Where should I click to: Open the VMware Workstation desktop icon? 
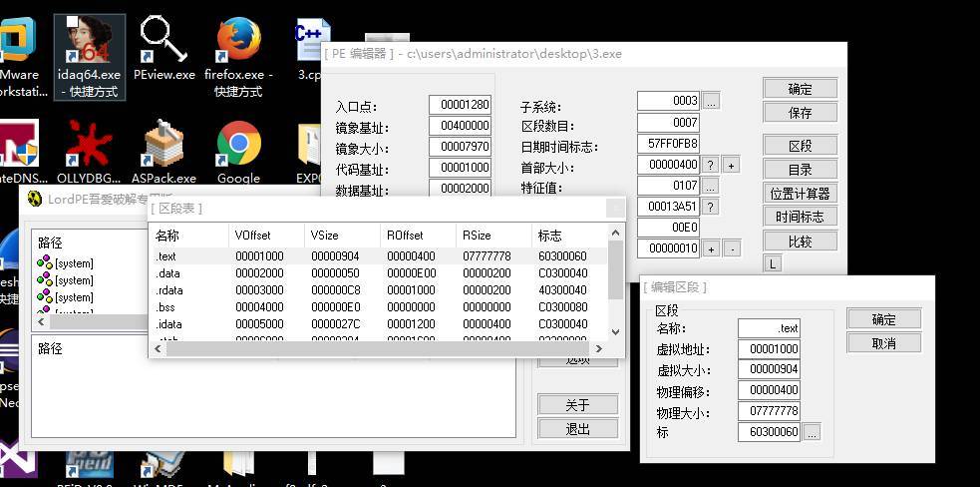click(19, 57)
